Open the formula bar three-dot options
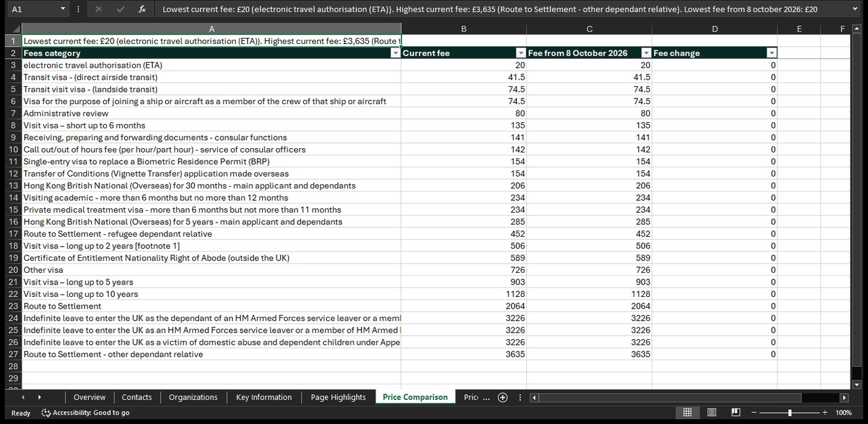The image size is (868, 424). [x=78, y=9]
